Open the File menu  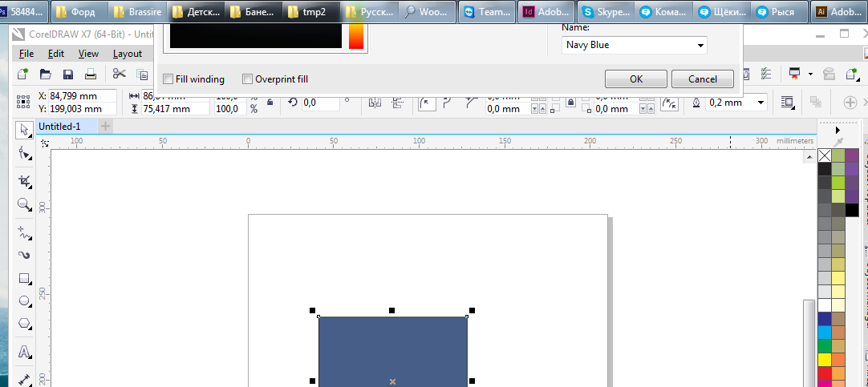(x=26, y=54)
